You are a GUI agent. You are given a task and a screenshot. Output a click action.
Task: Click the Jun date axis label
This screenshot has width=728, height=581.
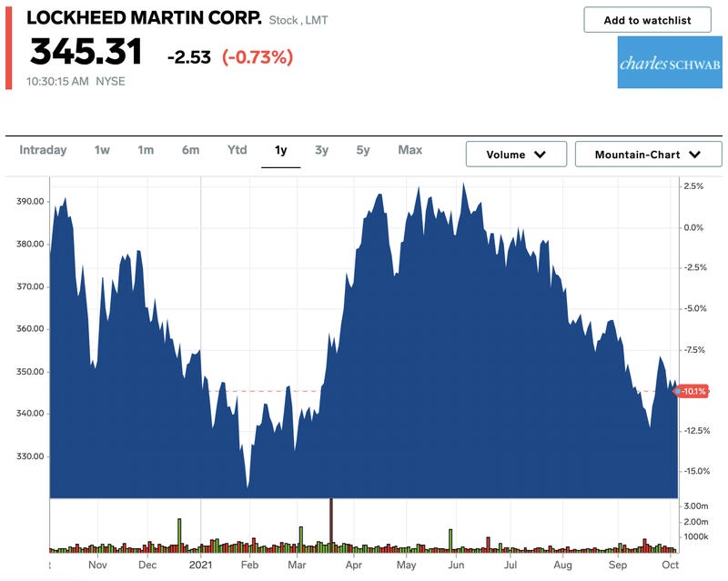(x=456, y=565)
